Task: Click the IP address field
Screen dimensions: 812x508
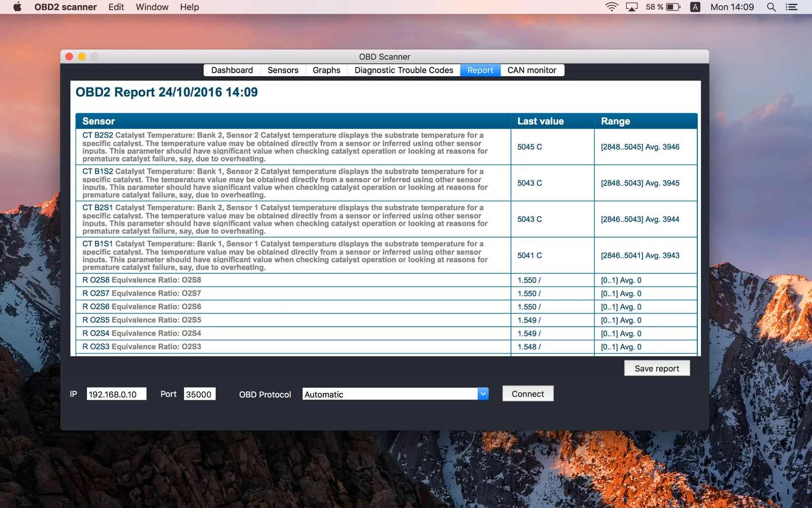Action: click(116, 394)
